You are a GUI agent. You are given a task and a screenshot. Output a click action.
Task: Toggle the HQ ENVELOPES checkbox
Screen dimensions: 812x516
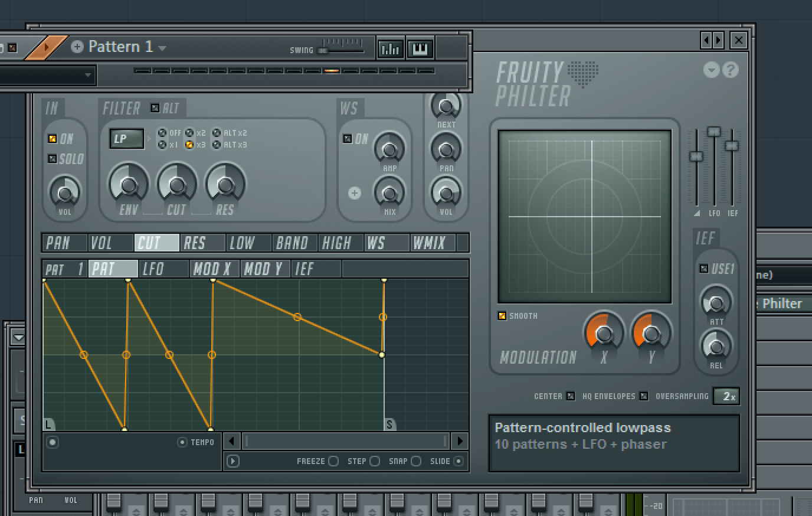[643, 396]
